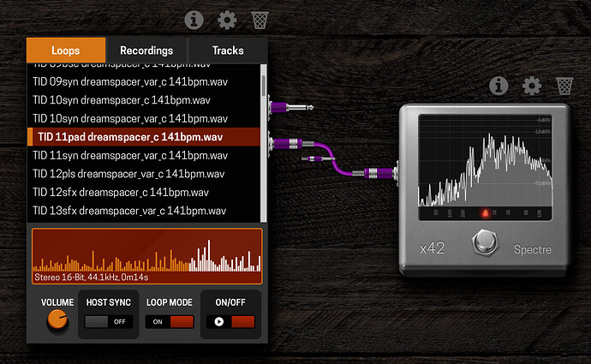Image resolution: width=591 pixels, height=364 pixels.
Task: Select TID 12sfx dreamspacer_c 141bpm.wav
Action: pos(144,192)
